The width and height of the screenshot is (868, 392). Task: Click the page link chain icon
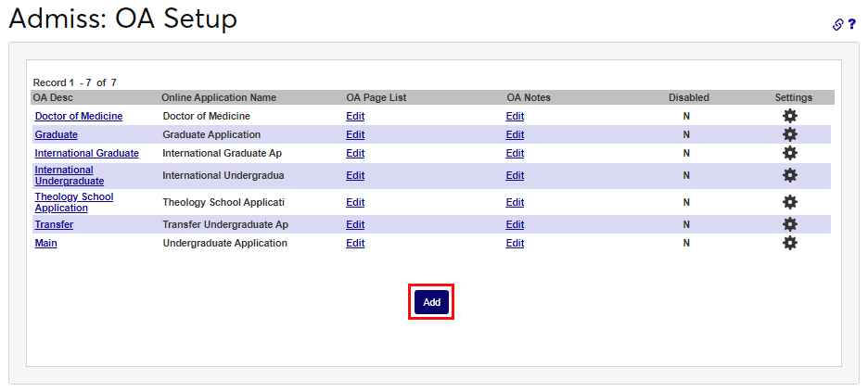coord(838,24)
